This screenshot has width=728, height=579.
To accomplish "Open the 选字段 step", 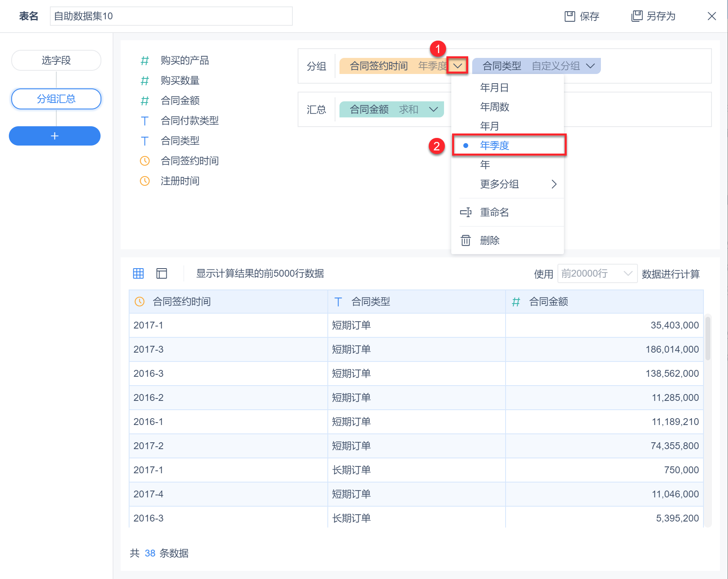I will 56,60.
